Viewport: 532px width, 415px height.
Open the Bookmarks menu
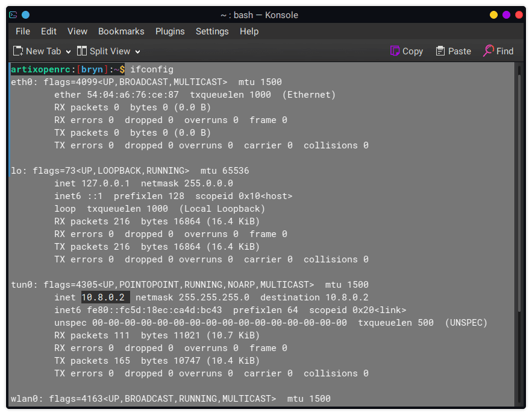click(x=121, y=31)
